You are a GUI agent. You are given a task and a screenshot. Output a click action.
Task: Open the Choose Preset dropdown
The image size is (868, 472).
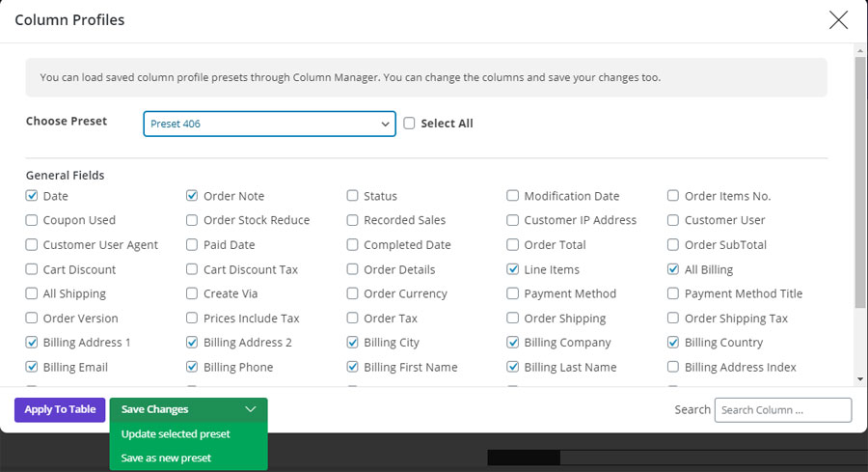point(269,124)
